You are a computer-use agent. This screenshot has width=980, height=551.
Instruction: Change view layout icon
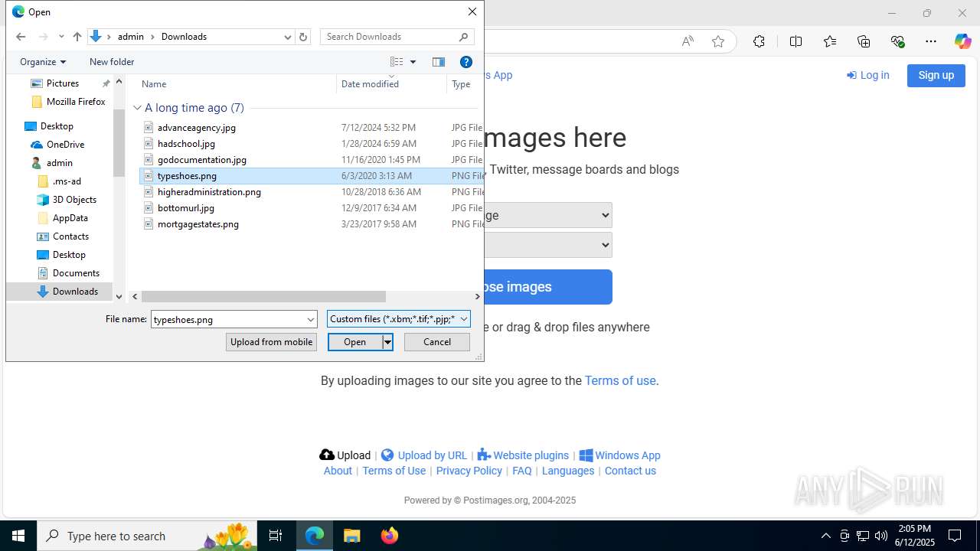click(396, 62)
